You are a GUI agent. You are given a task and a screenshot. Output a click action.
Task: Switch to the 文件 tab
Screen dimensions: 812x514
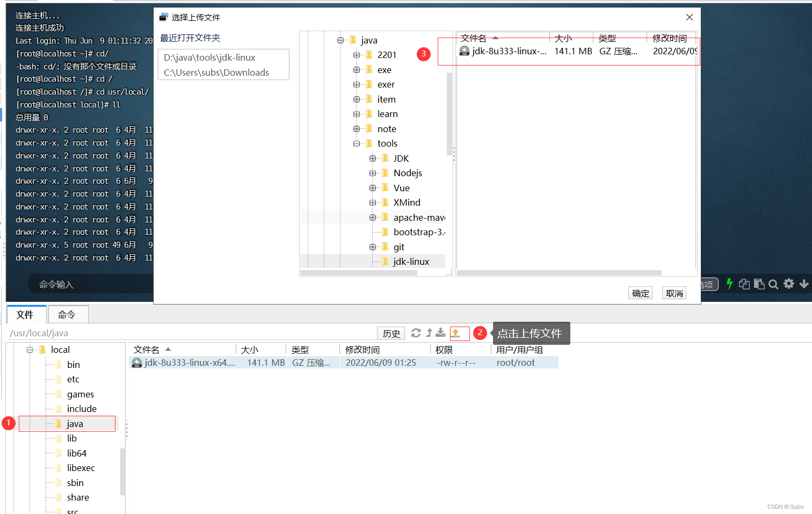click(x=26, y=314)
